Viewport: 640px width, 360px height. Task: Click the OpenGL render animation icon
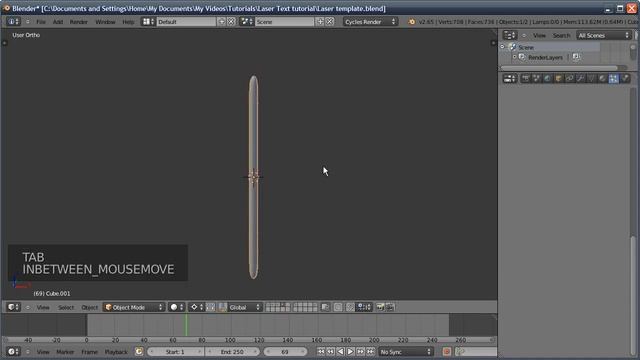click(x=390, y=307)
